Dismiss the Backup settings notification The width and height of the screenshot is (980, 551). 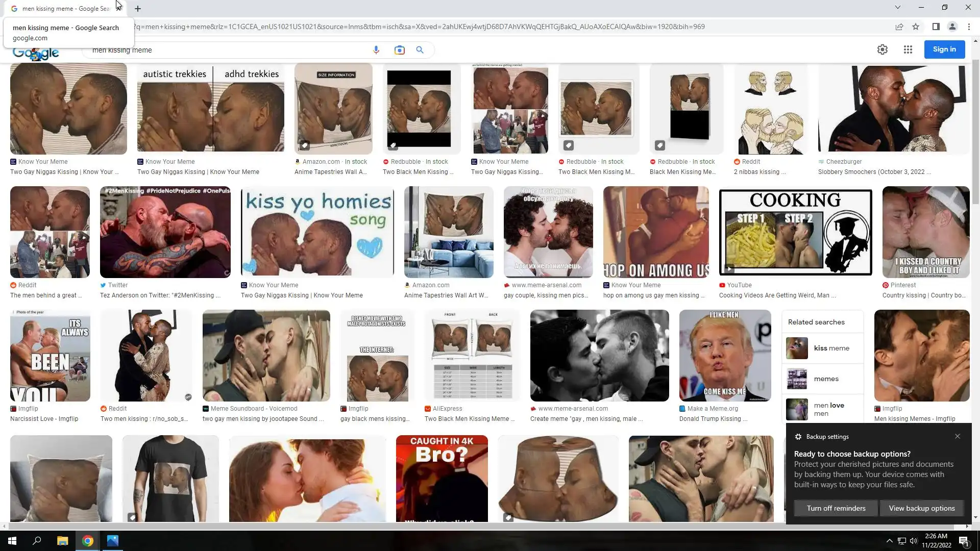point(957,436)
